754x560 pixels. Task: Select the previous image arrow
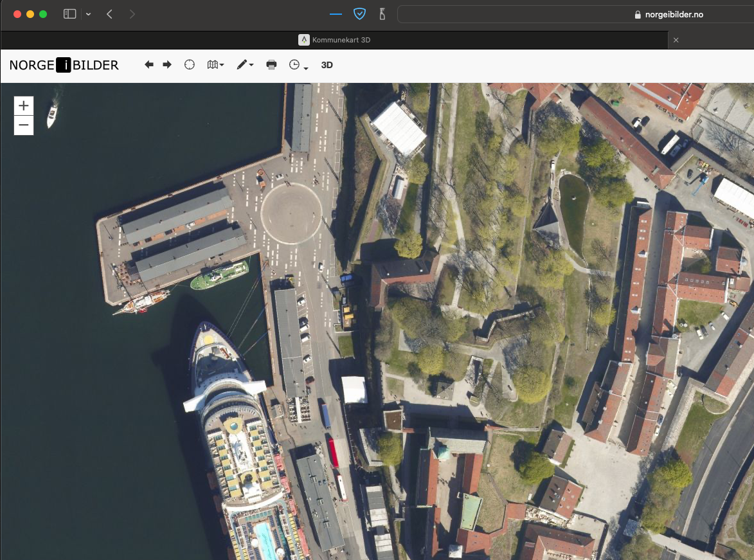150,64
